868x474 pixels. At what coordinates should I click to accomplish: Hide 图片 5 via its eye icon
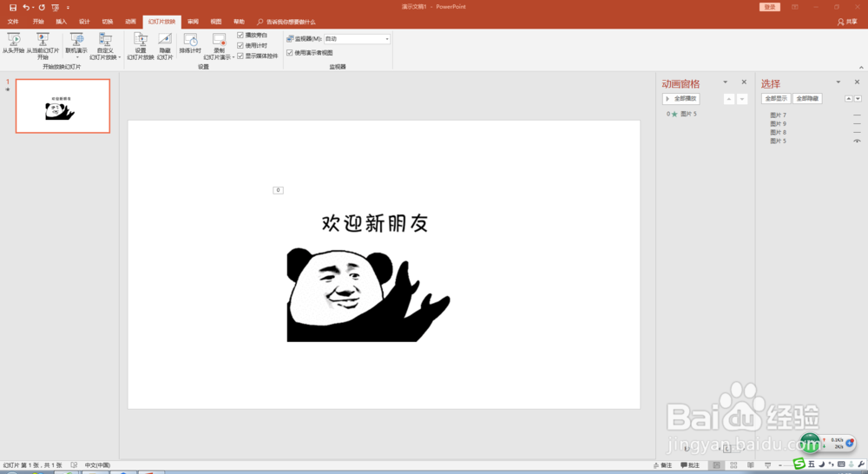(x=857, y=142)
